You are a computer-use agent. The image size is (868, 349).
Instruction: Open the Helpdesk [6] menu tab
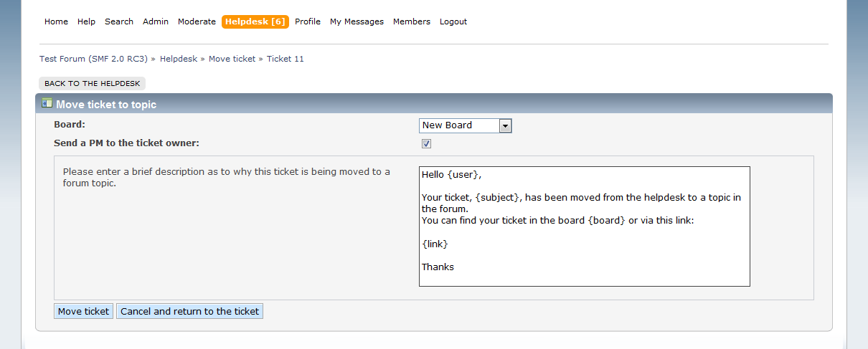[x=255, y=21]
